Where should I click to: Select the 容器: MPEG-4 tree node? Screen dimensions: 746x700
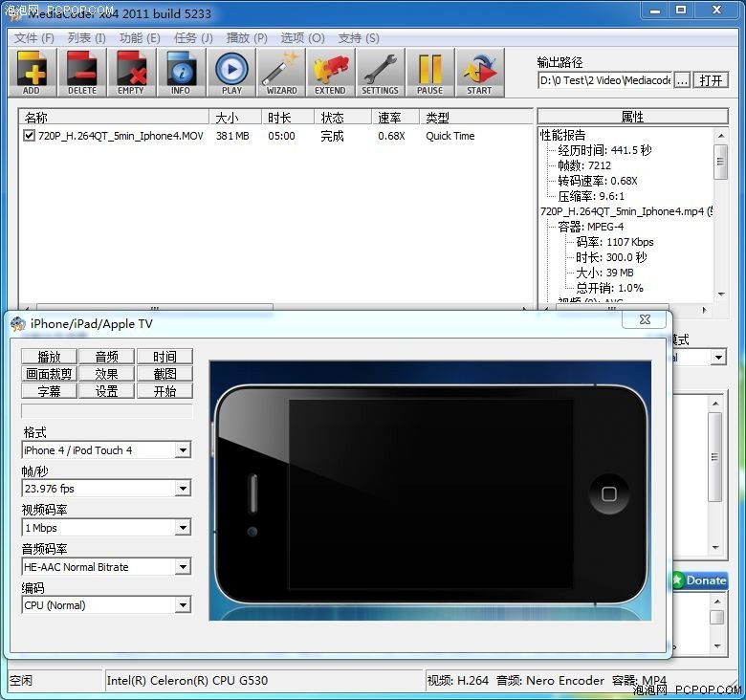point(590,227)
